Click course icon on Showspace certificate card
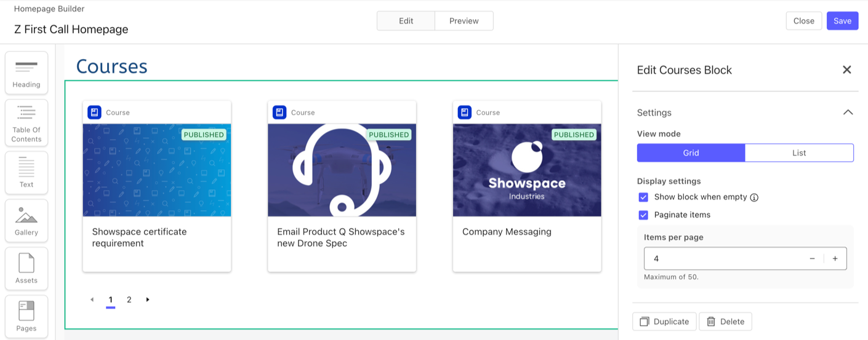The width and height of the screenshot is (868, 340). tap(94, 113)
